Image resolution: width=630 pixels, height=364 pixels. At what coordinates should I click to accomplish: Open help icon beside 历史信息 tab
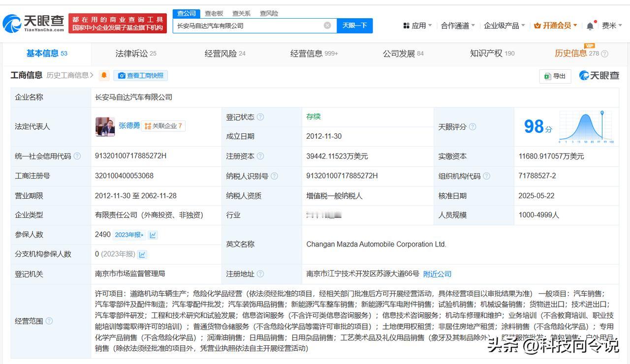click(605, 54)
